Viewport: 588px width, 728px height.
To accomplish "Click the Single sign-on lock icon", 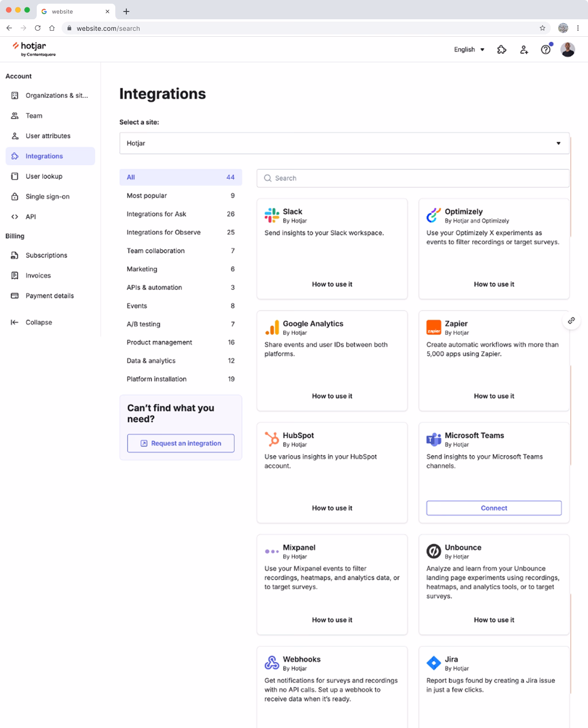I will coord(15,196).
